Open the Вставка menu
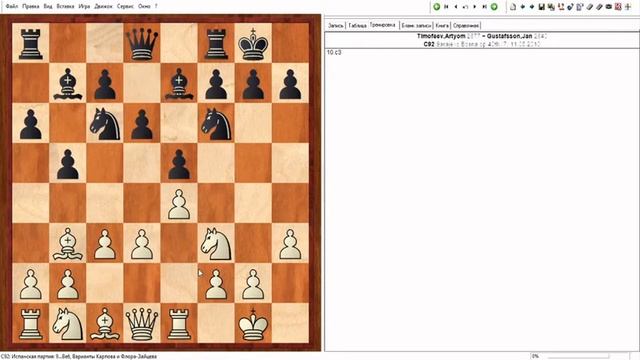 (65, 7)
